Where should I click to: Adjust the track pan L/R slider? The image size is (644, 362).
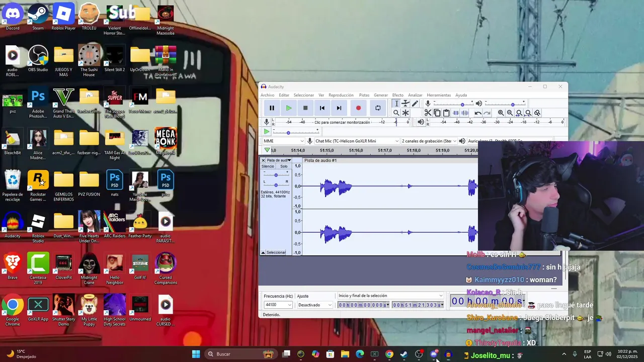276,185
